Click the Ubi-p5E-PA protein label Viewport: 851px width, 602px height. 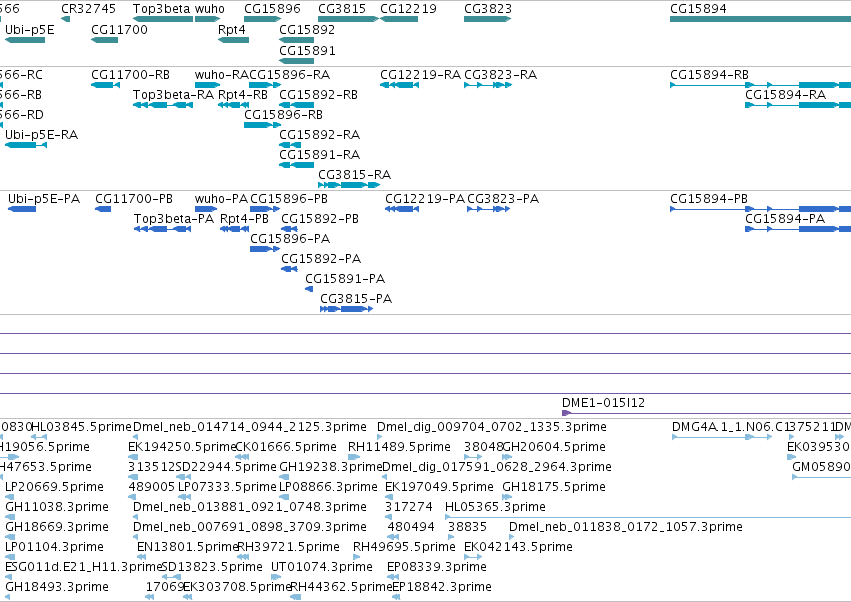click(44, 199)
